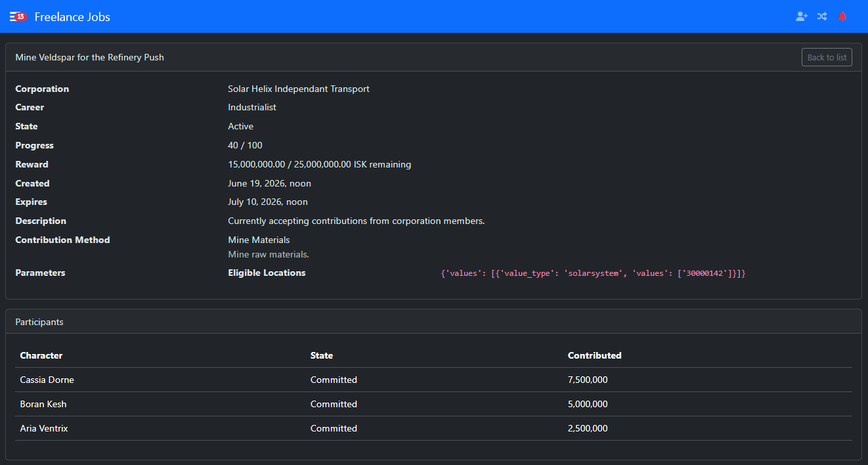Click the Mine raw materials subtext
868x465 pixels.
(x=269, y=254)
